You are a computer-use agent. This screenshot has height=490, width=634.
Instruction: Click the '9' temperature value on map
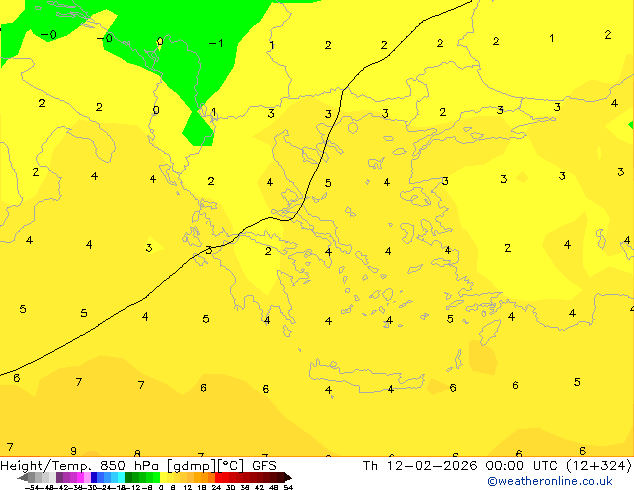click(73, 451)
